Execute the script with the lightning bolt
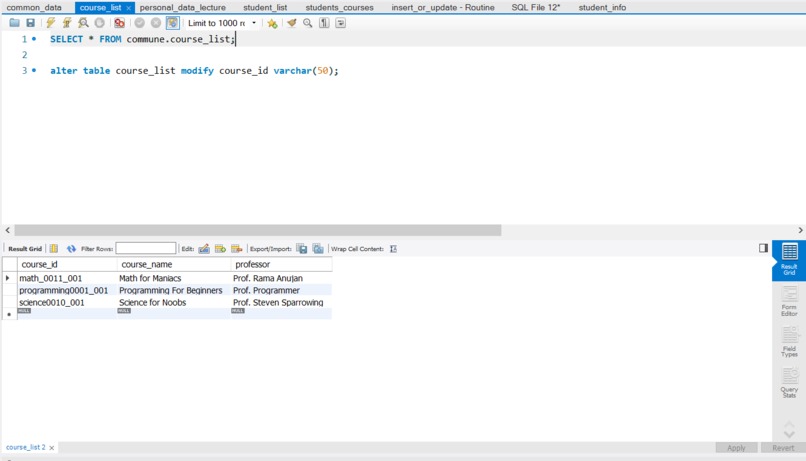This screenshot has width=806, height=461. pos(50,23)
